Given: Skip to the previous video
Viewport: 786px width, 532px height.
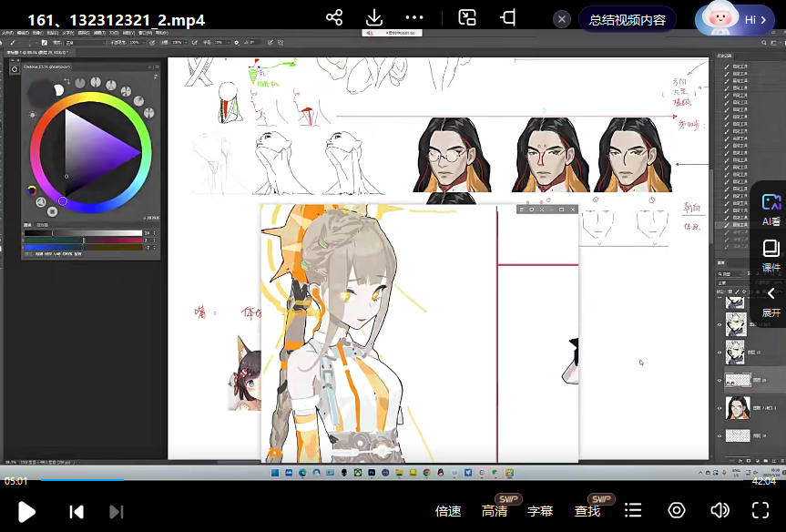Looking at the screenshot, I should pyautogui.click(x=77, y=511).
